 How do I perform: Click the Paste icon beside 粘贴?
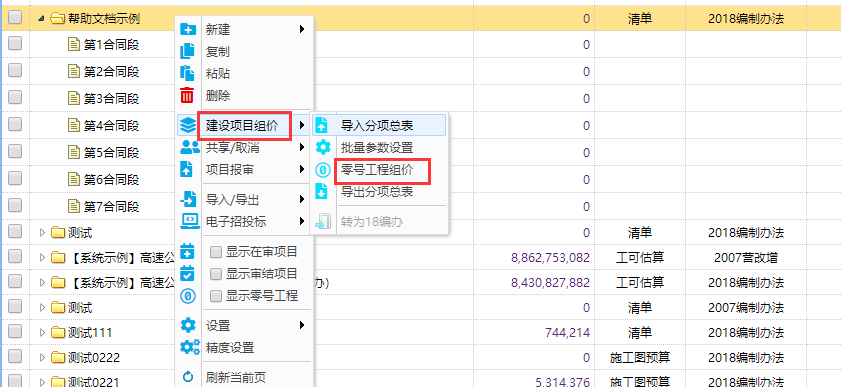coord(187,73)
